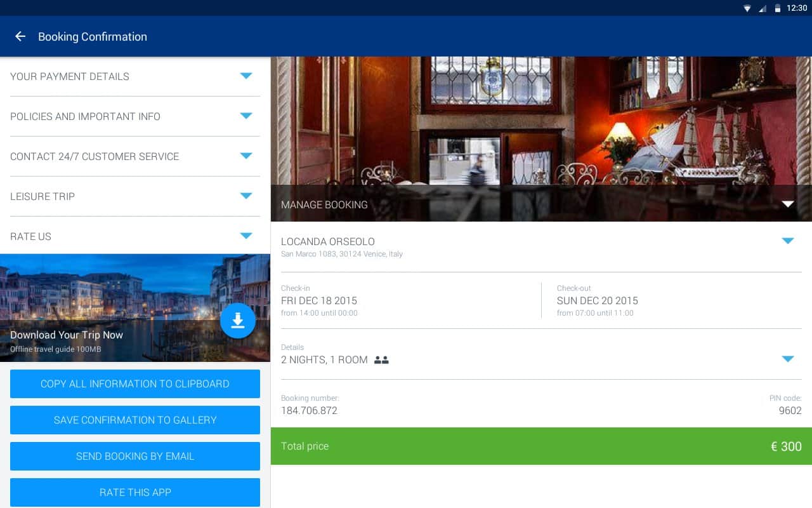Tap the booking number 184.706.872

tap(310, 411)
